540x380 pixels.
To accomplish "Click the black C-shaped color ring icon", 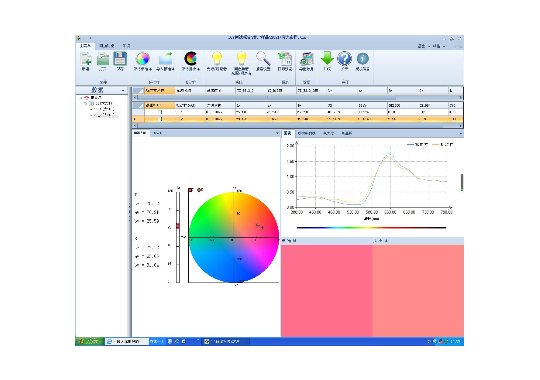I will (x=190, y=59).
